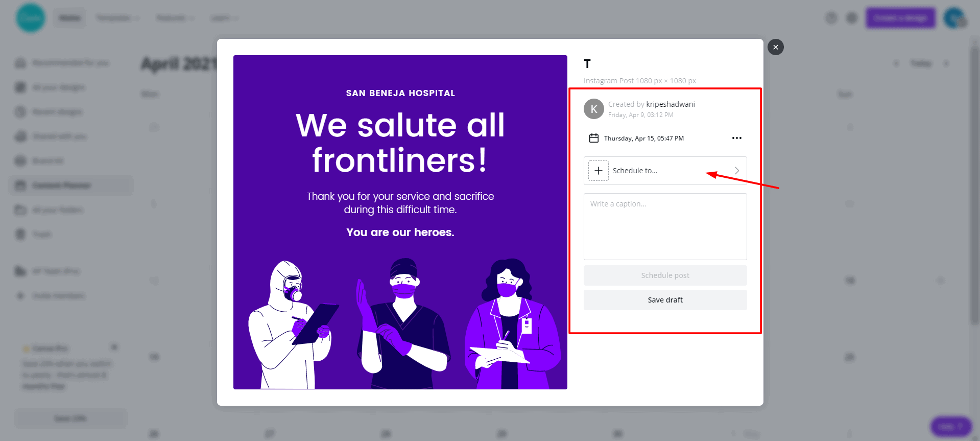Open Content Planner in the sidebar
The height and width of the screenshot is (441, 980).
pyautogui.click(x=61, y=185)
